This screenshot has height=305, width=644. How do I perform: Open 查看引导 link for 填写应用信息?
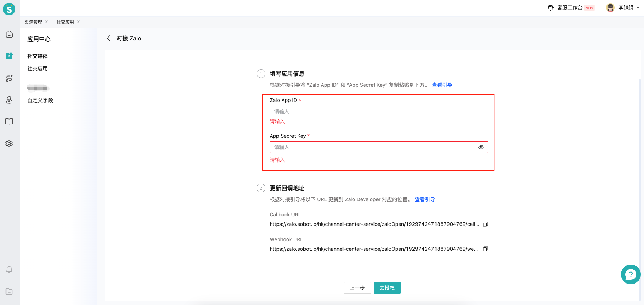[442, 85]
